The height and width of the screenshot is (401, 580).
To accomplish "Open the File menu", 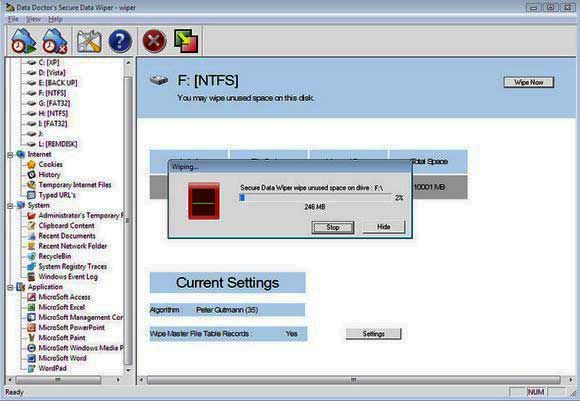I will click(x=13, y=19).
